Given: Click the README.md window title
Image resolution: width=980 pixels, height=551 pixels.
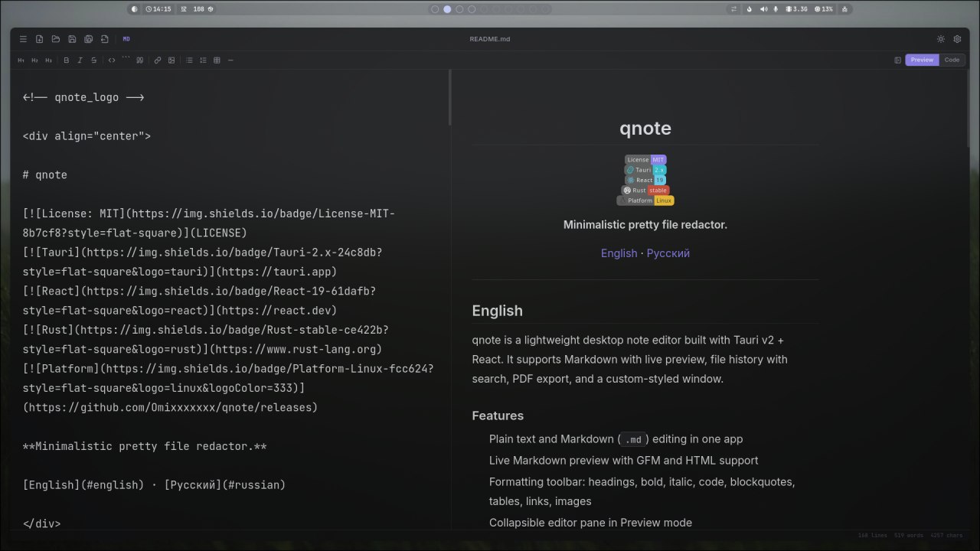Looking at the screenshot, I should (490, 39).
